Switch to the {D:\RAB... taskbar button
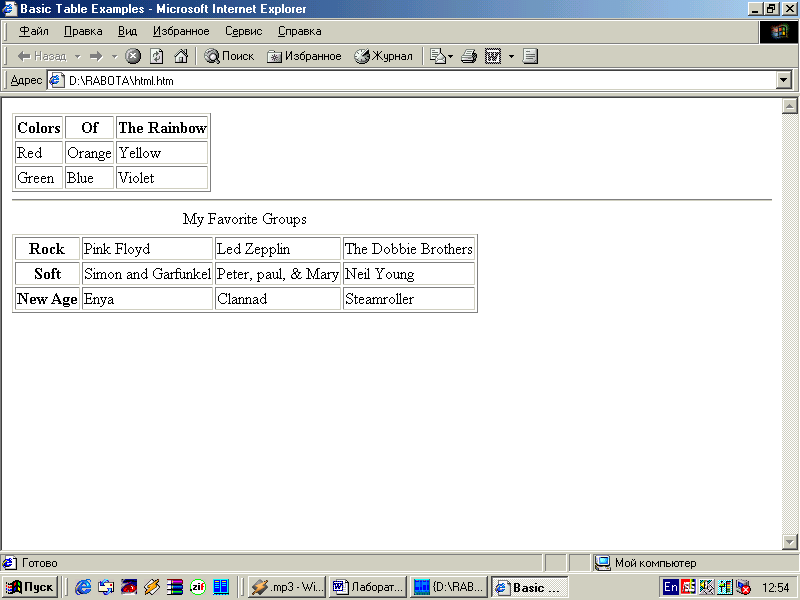The width and height of the screenshot is (800, 600). 448,587
